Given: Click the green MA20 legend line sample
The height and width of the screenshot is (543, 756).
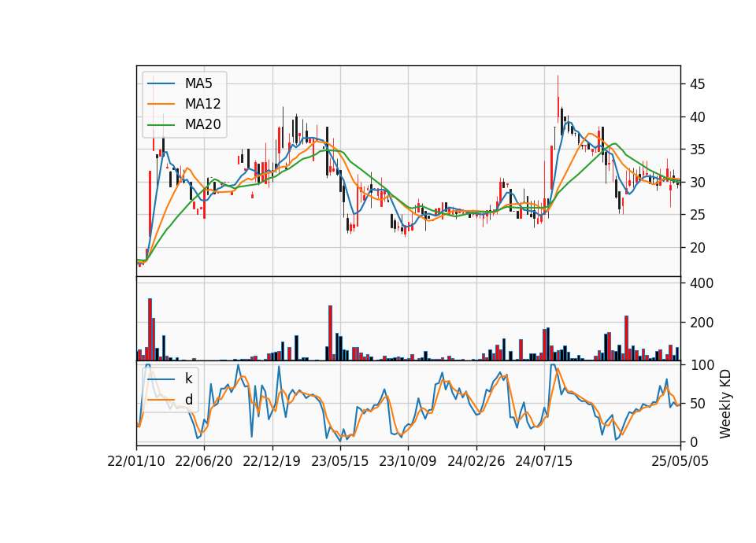Looking at the screenshot, I should point(161,125).
